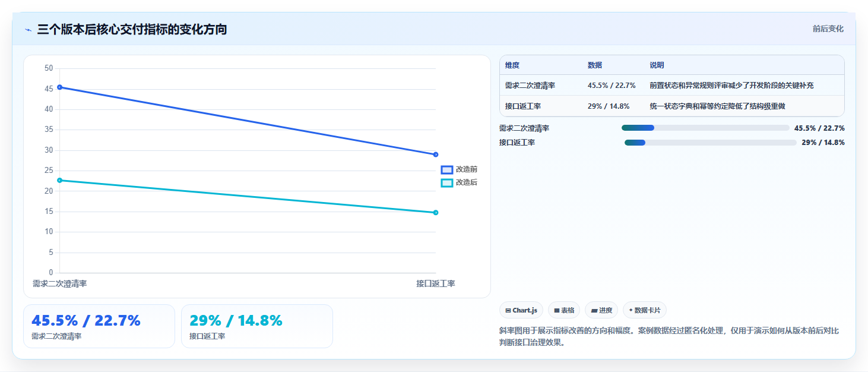Click the 改造后 legend label
Image resolution: width=868 pixels, height=372 pixels.
(467, 182)
